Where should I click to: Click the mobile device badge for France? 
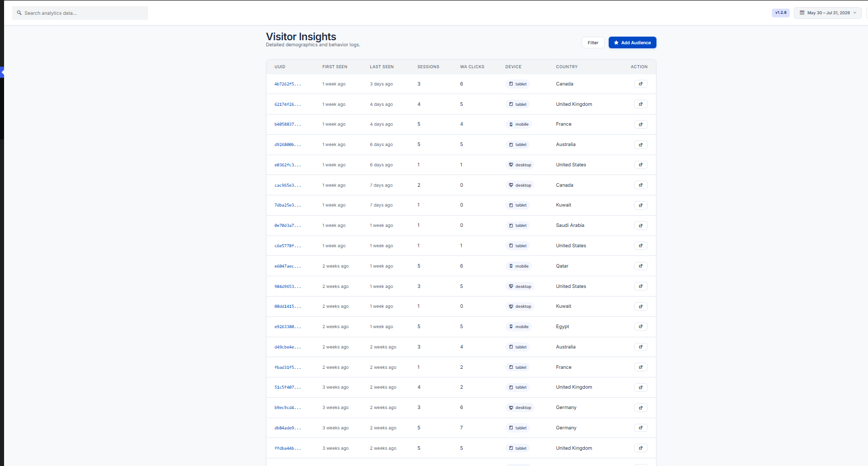point(519,124)
